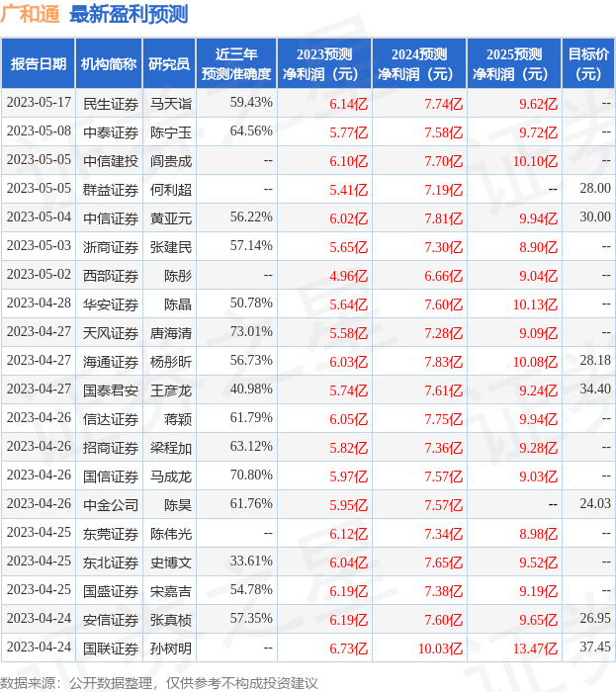Viewport: 616px width, 692px height.
Task: Select the 目标价 column header
Action: (588, 64)
